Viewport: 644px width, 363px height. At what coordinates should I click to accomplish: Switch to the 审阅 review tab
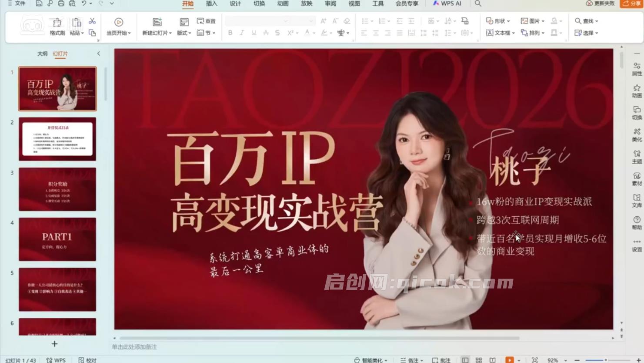330,3
